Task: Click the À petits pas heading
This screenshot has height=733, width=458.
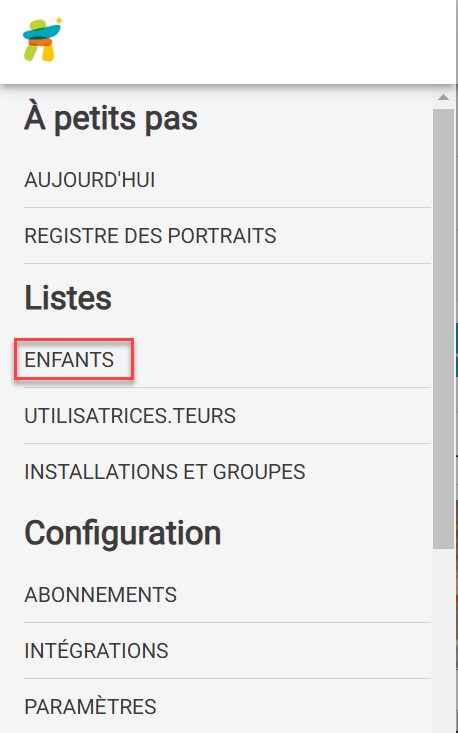Action: coord(111,119)
